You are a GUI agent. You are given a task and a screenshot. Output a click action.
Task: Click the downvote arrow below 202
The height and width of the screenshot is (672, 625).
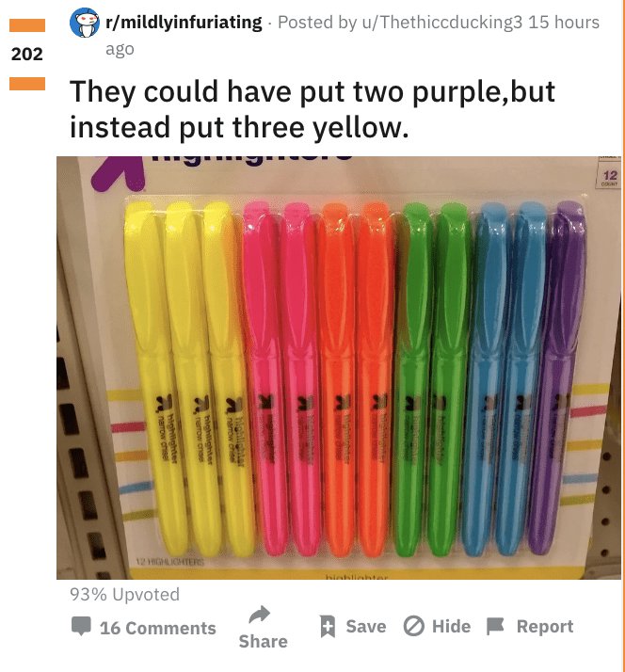[27, 84]
